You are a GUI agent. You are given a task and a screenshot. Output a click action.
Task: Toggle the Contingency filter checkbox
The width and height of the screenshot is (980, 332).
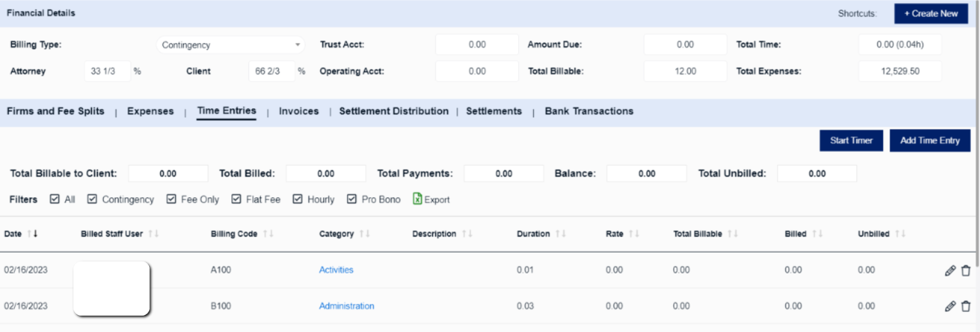click(x=93, y=199)
